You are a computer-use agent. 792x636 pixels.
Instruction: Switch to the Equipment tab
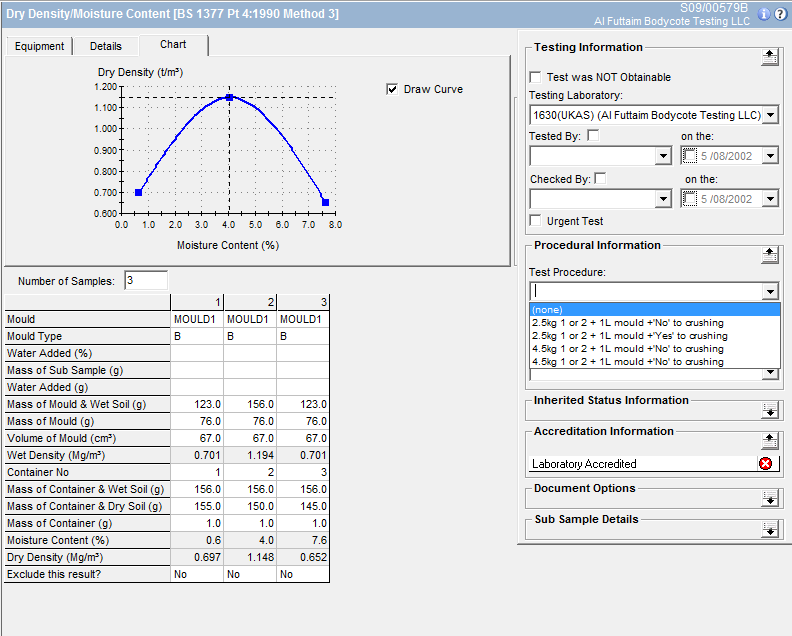(x=39, y=46)
